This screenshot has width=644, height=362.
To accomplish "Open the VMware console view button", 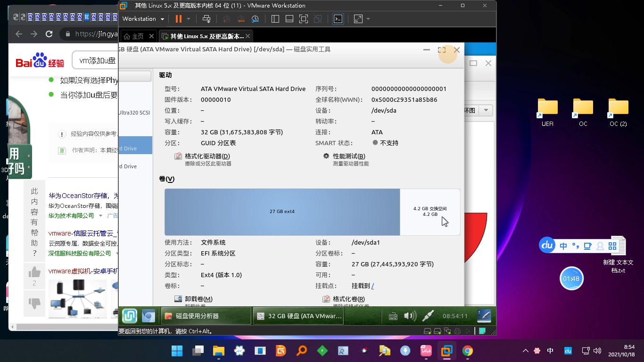I will [x=338, y=19].
